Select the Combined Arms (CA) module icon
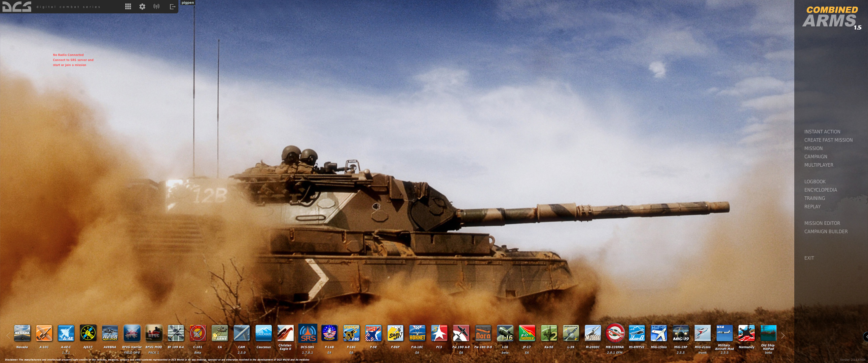This screenshot has width=868, height=363. pyautogui.click(x=220, y=333)
